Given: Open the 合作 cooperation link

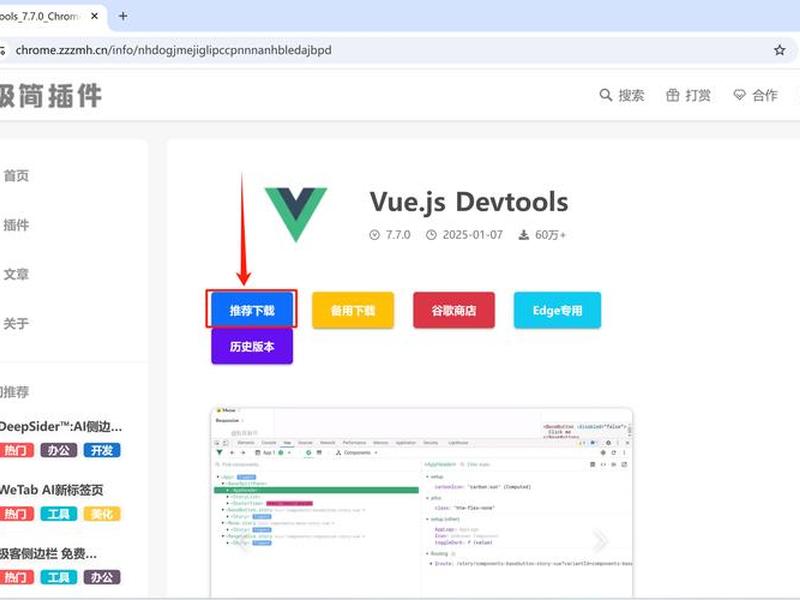Looking at the screenshot, I should coord(755,95).
